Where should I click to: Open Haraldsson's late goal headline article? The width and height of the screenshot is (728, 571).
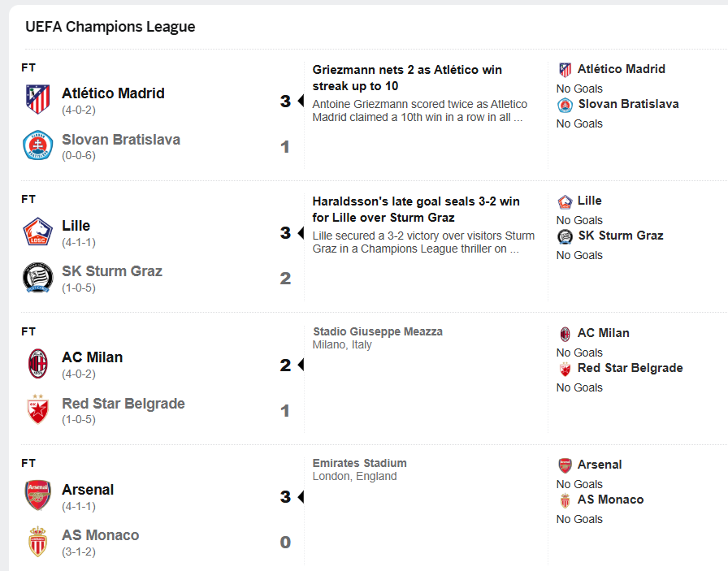click(x=415, y=210)
